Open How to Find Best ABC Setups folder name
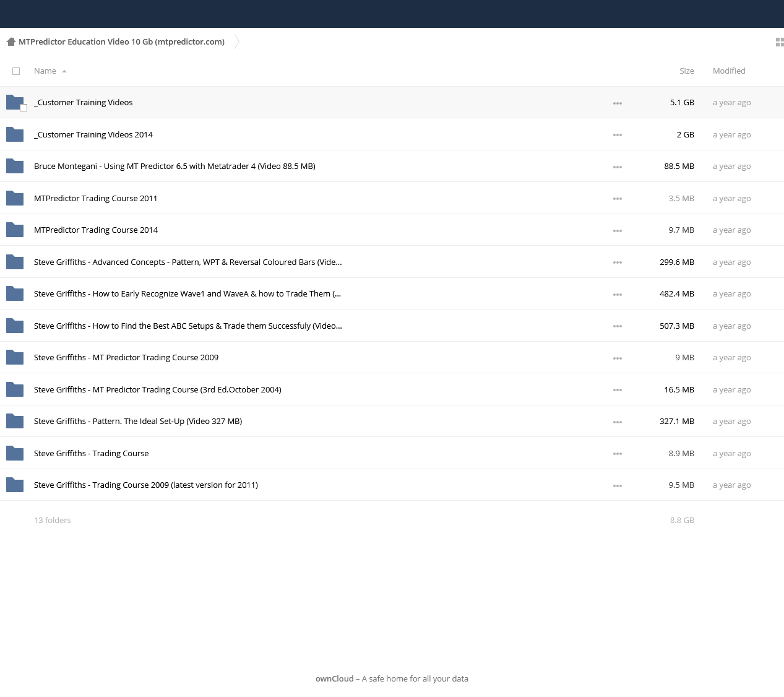The width and height of the screenshot is (784, 697). point(188,326)
